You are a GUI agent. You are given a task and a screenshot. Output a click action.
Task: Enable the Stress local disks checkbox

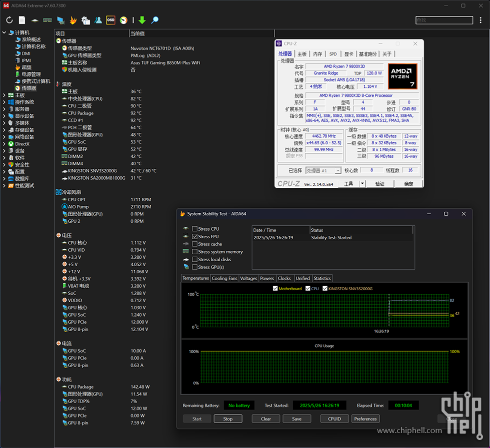194,259
